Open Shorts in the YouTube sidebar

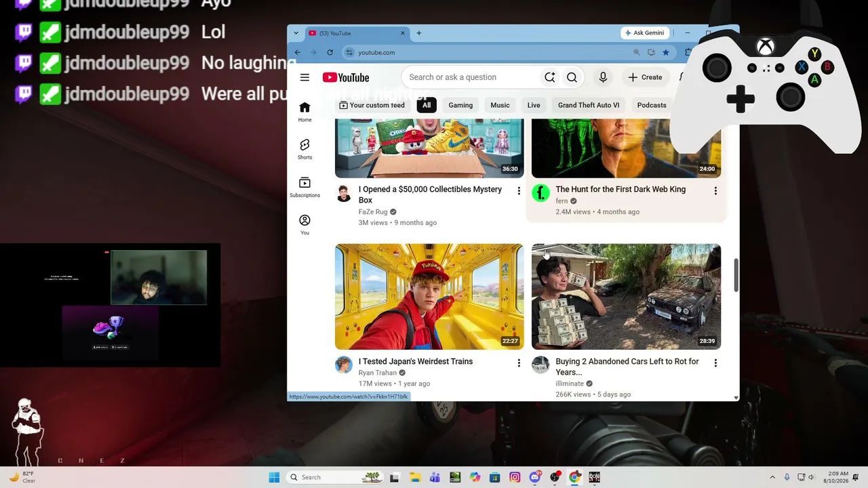[x=305, y=149]
